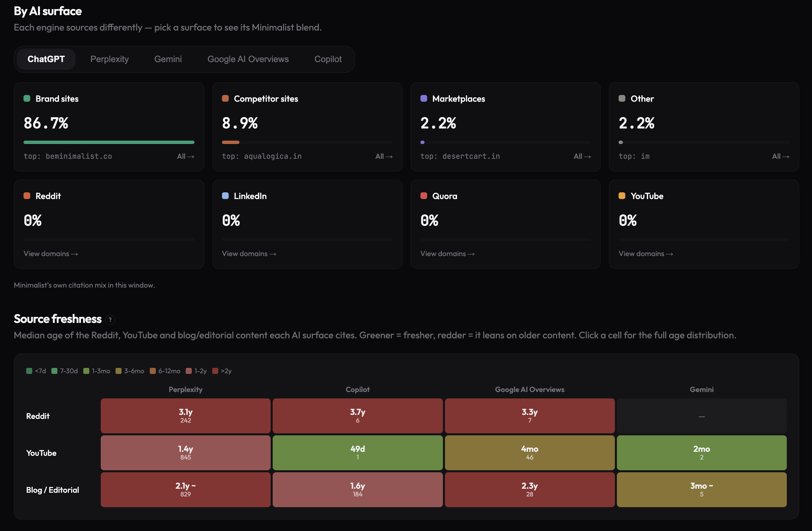
Task: Open Perplexity Reddit 3.1y freshness cell
Action: (186, 416)
